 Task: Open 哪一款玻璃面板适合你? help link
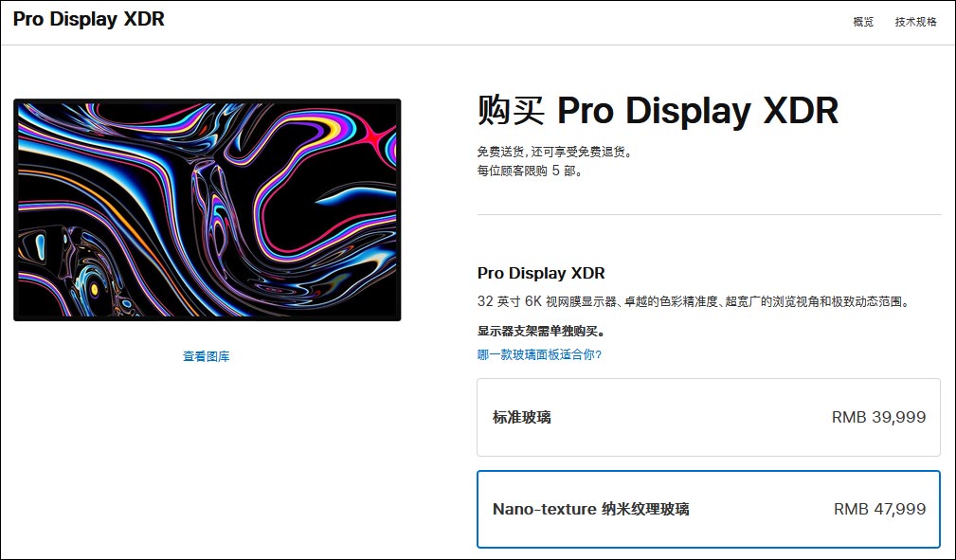[539, 354]
